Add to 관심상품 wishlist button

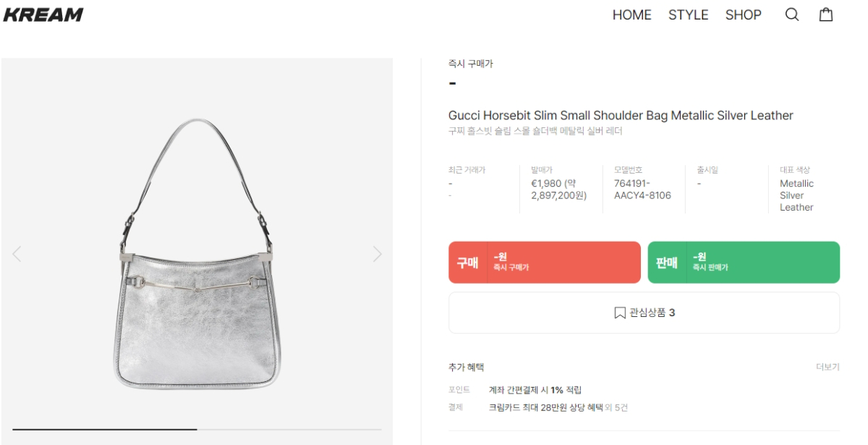(x=644, y=313)
